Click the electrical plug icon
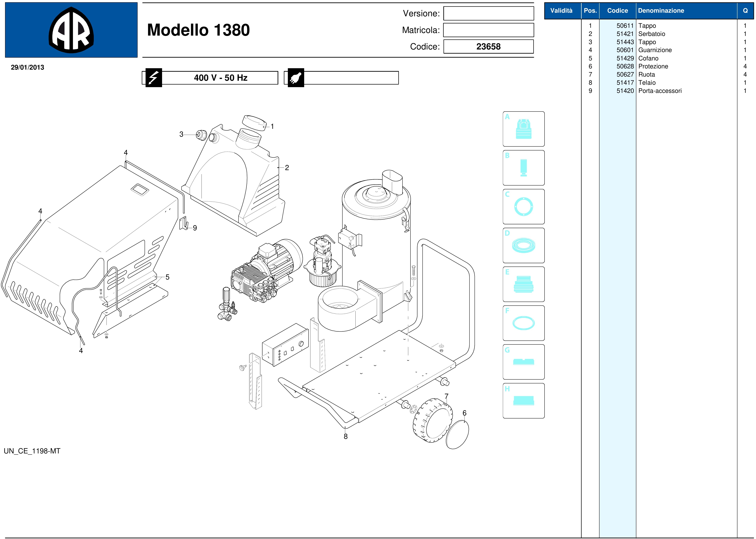Viewport: 756px width, 539px height. [x=296, y=78]
